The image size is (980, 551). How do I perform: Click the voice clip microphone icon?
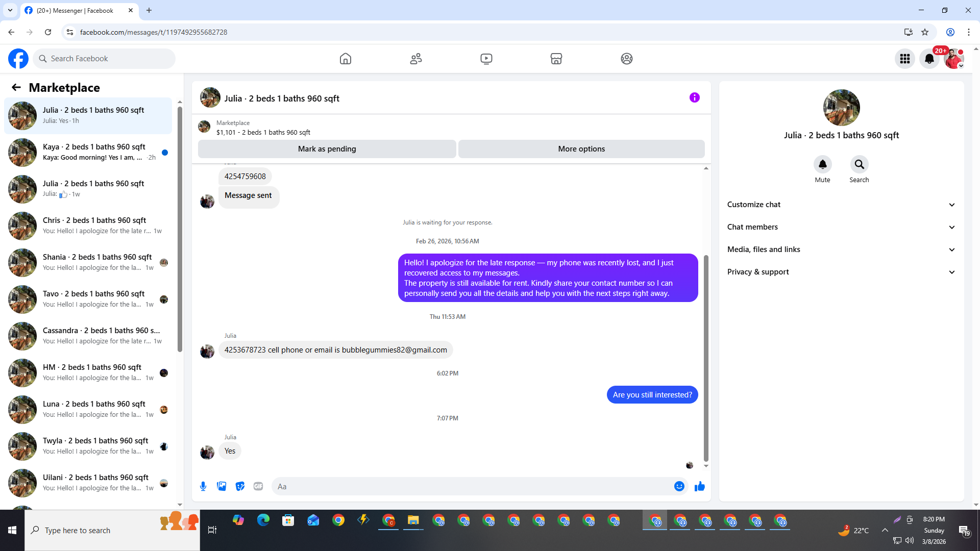pyautogui.click(x=203, y=486)
